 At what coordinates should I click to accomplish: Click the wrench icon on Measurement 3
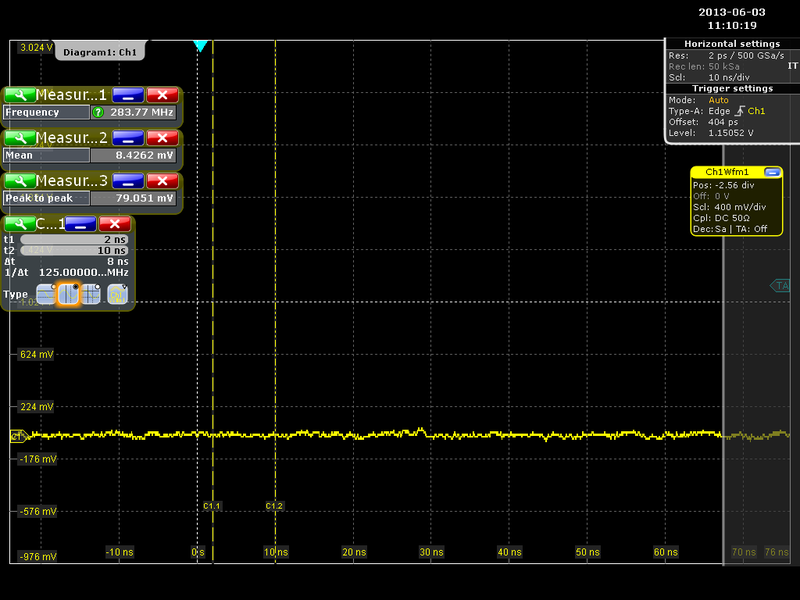pyautogui.click(x=19, y=181)
